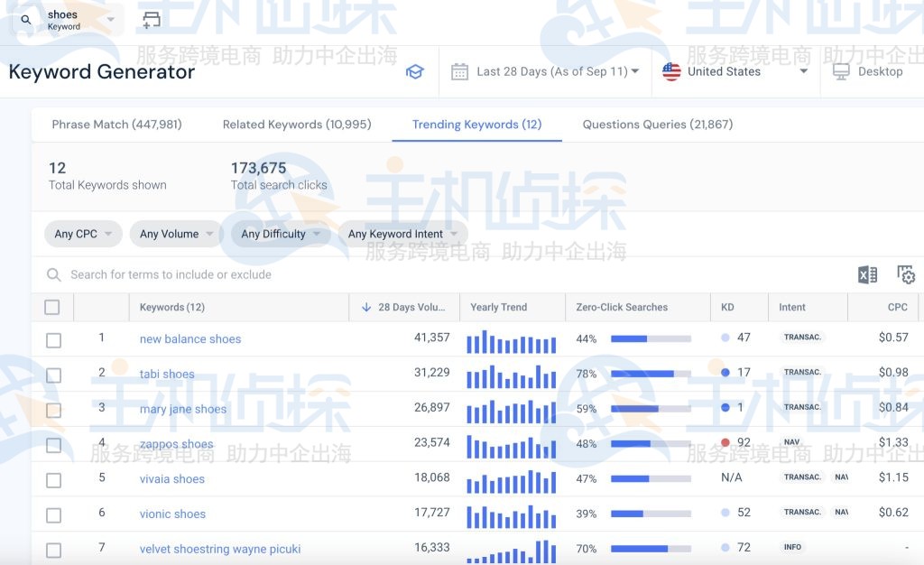Click the graduation cap tutorial icon
This screenshot has width=924, height=565.
point(414,72)
